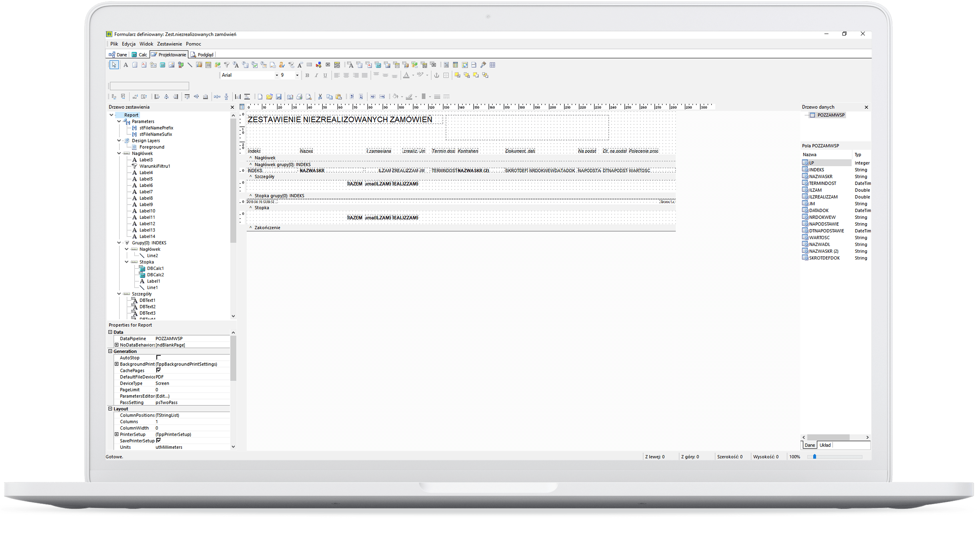Viewport: 980px width, 533px height.
Task: Collapse the Szczegóły tree node
Action: tap(119, 294)
